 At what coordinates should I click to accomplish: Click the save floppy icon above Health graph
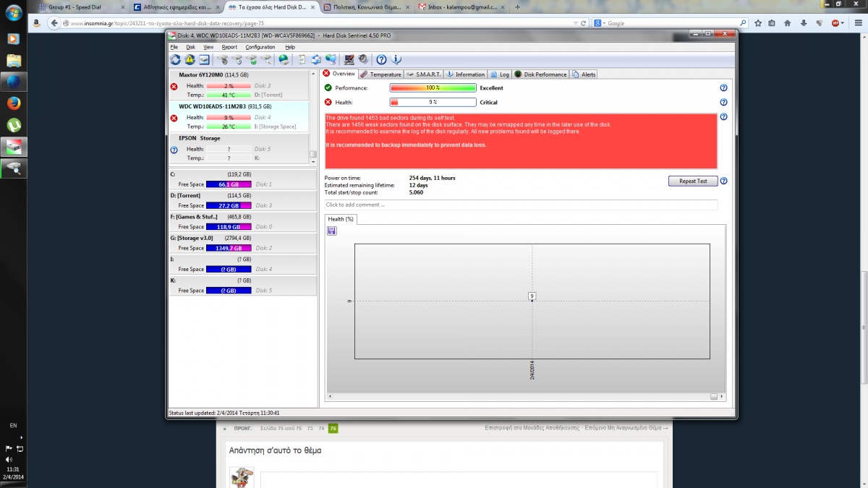(x=331, y=231)
